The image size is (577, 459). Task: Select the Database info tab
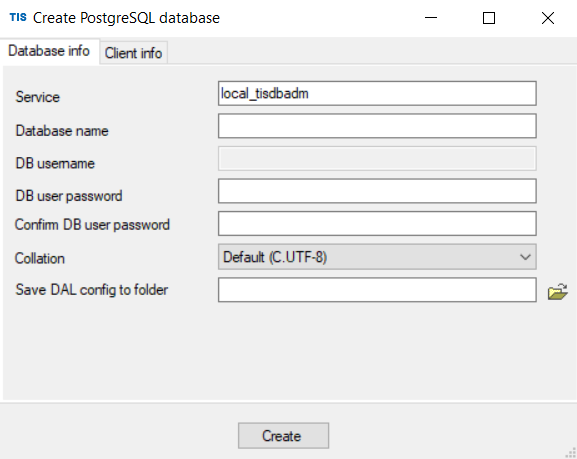tap(49, 51)
